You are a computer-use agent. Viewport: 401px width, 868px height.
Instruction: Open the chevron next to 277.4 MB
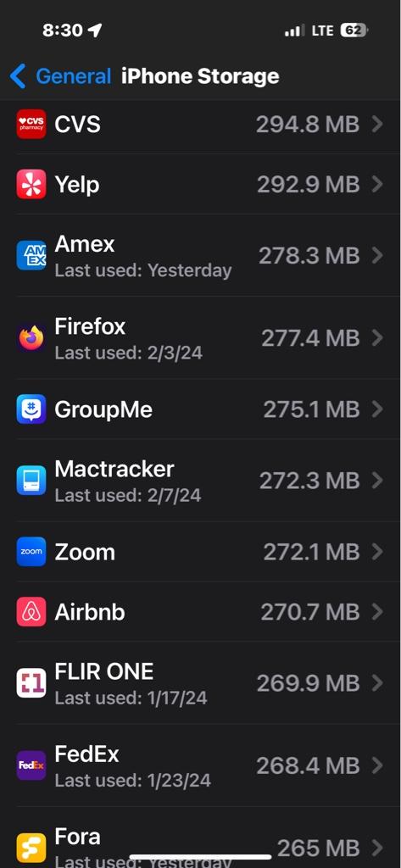pos(378,337)
